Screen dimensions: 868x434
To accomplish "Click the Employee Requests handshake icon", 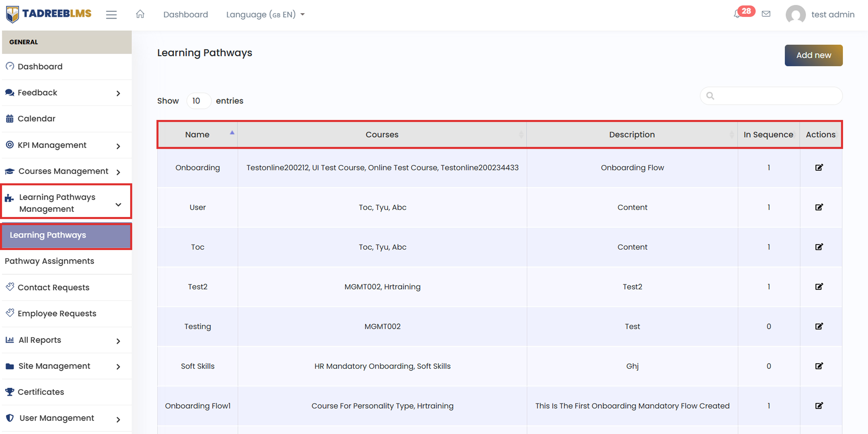I will tap(10, 313).
